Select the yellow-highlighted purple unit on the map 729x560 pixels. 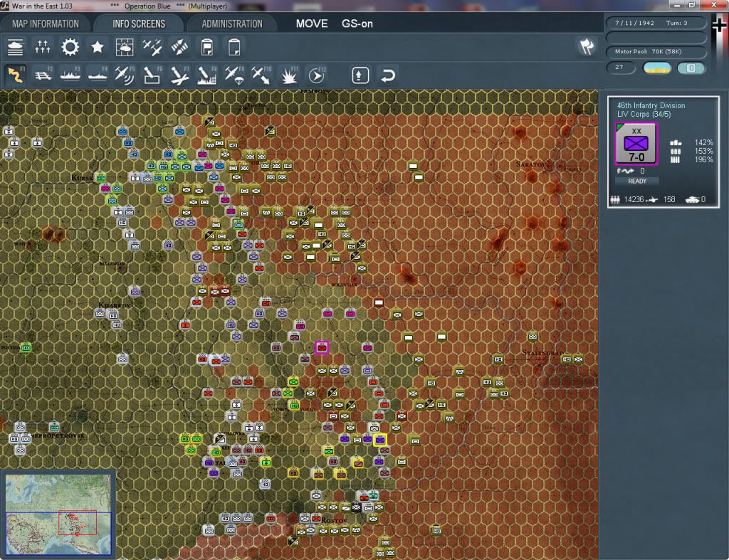(x=380, y=440)
